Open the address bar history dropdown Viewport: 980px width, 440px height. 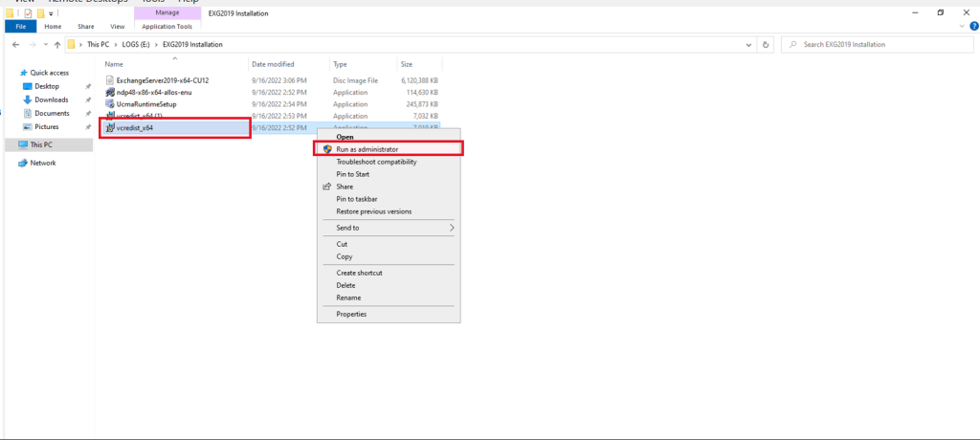[x=749, y=45]
